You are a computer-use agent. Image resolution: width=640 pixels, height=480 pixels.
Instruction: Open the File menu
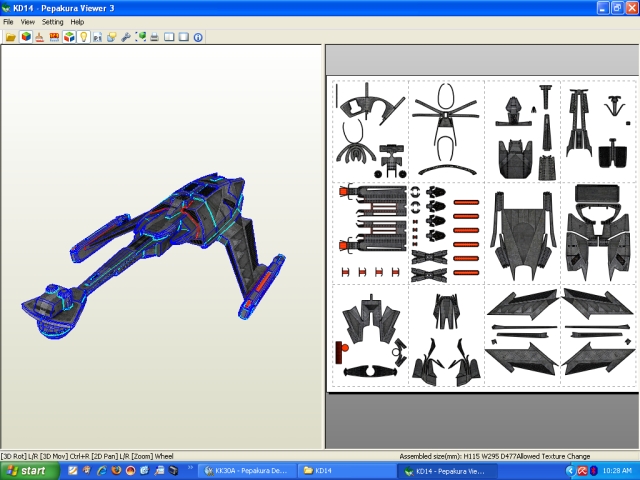8,22
